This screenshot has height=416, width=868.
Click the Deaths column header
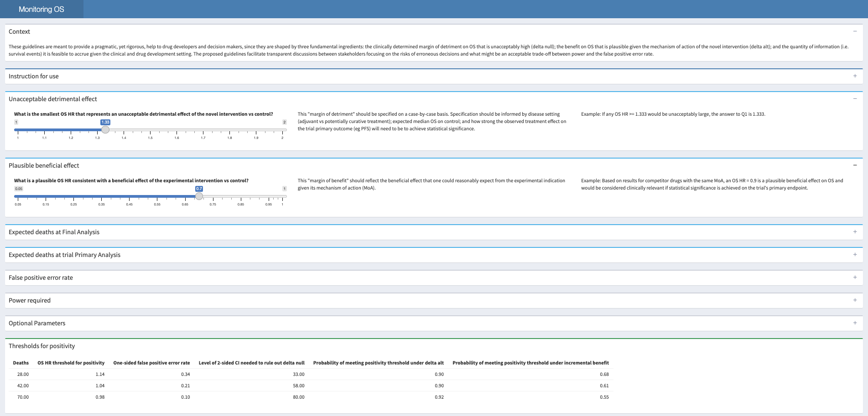21,363
